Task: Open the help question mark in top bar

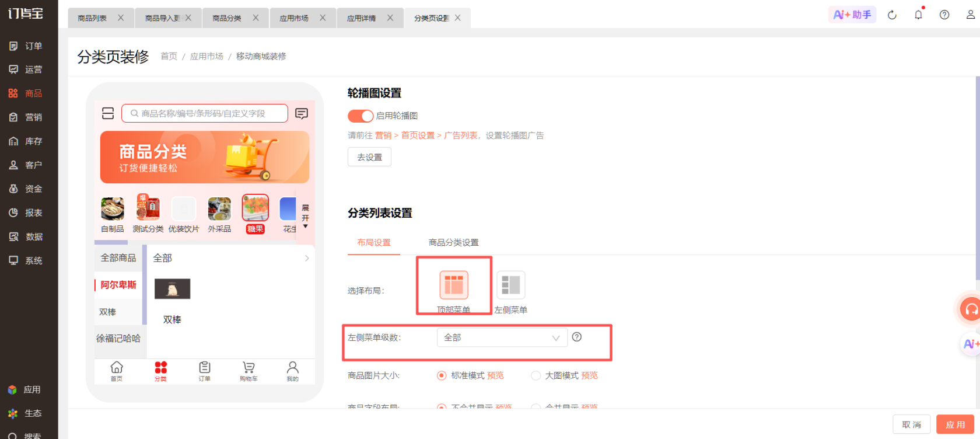Action: point(944,15)
